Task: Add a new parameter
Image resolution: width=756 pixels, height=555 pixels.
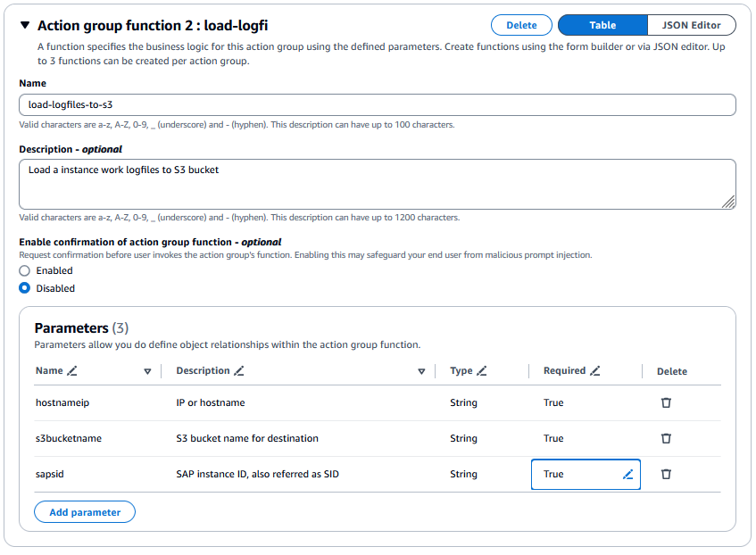Action: pos(84,511)
